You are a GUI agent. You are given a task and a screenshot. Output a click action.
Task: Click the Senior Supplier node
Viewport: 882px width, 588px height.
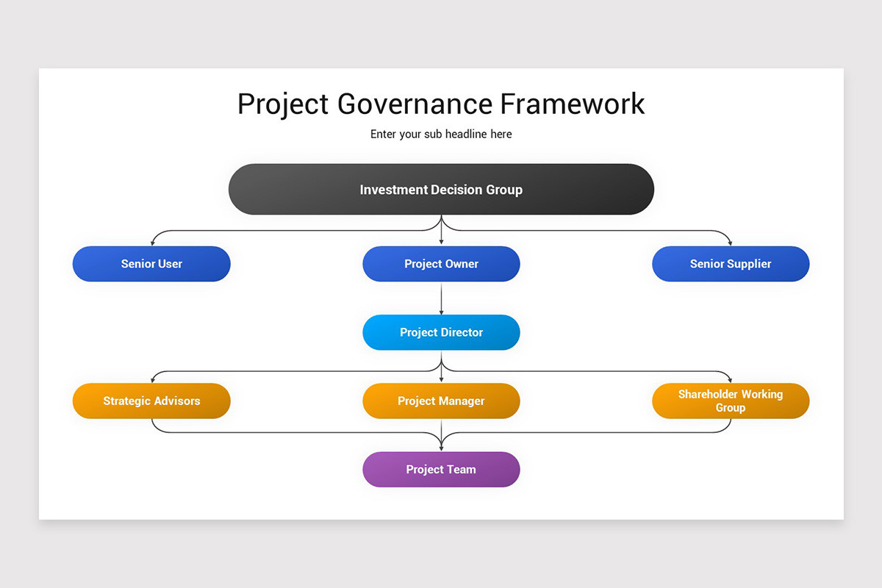(x=731, y=264)
